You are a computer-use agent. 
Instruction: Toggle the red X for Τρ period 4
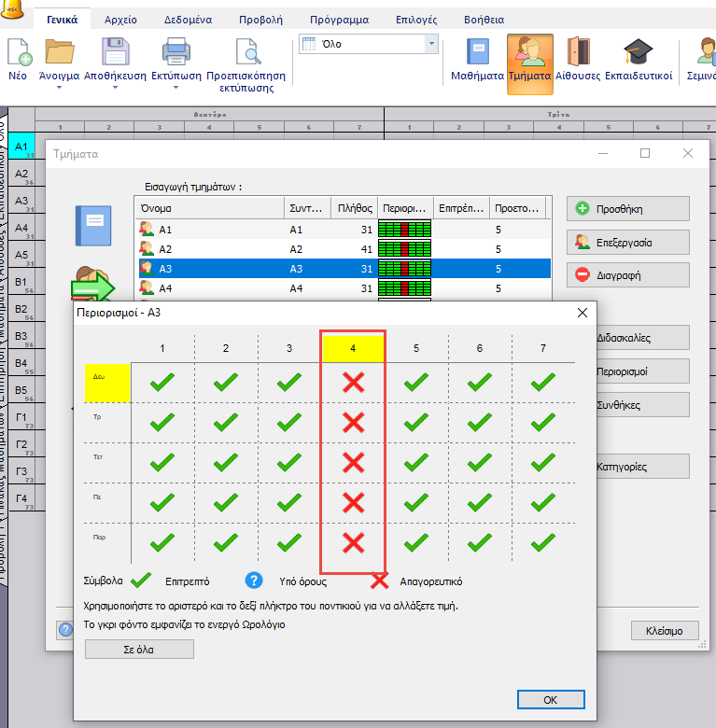[x=353, y=422]
